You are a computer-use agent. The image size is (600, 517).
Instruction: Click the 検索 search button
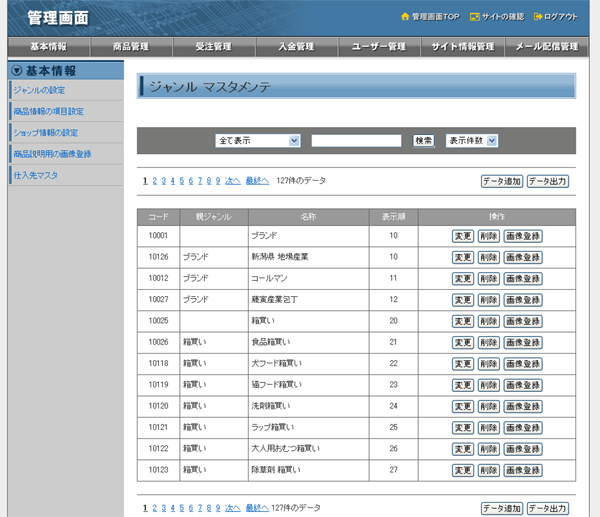point(423,141)
